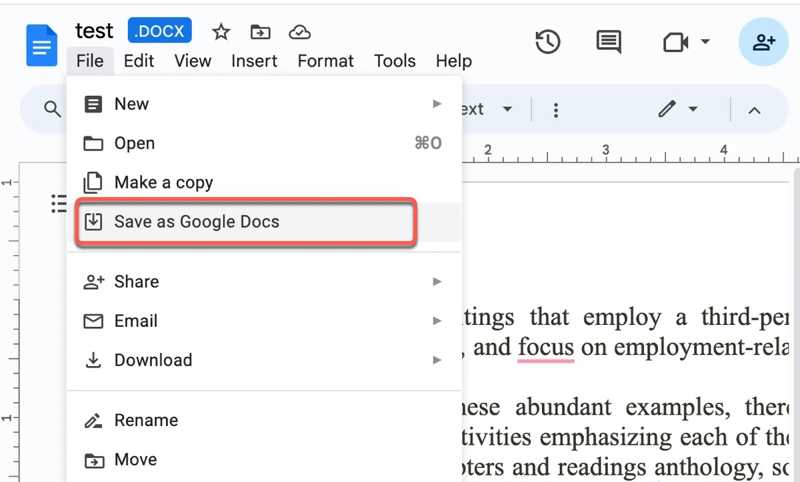Click the search magnifier icon

coord(52,109)
